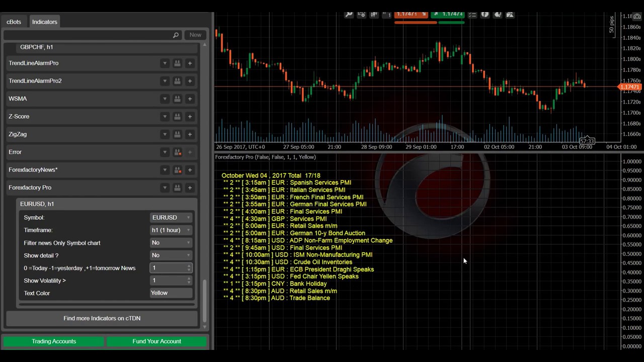Open Forexfactory Pro options dropdown arrow
Image resolution: width=644 pixels, height=362 pixels.
click(165, 188)
